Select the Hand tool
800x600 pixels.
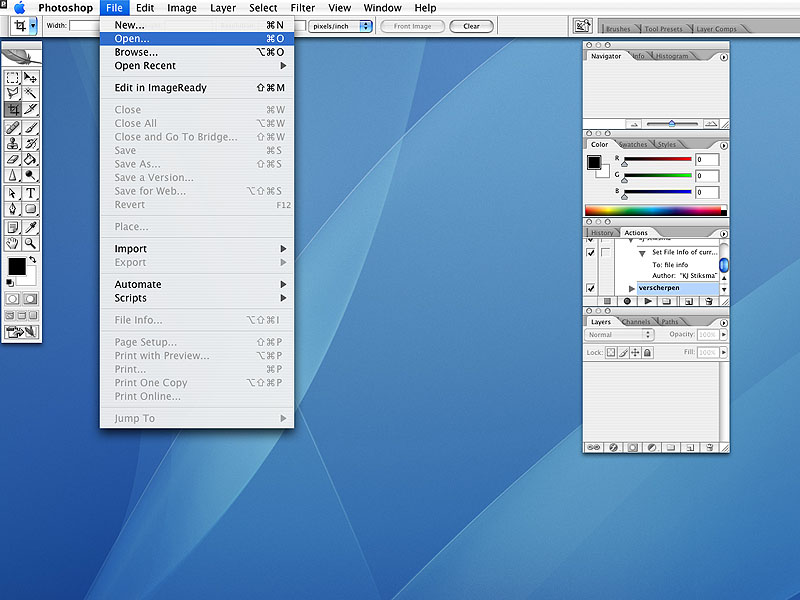(x=13, y=243)
